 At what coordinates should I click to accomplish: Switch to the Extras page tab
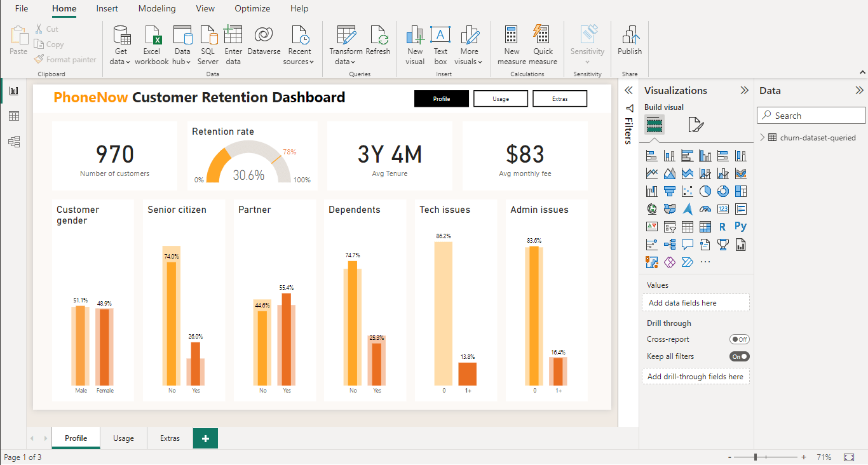click(170, 438)
